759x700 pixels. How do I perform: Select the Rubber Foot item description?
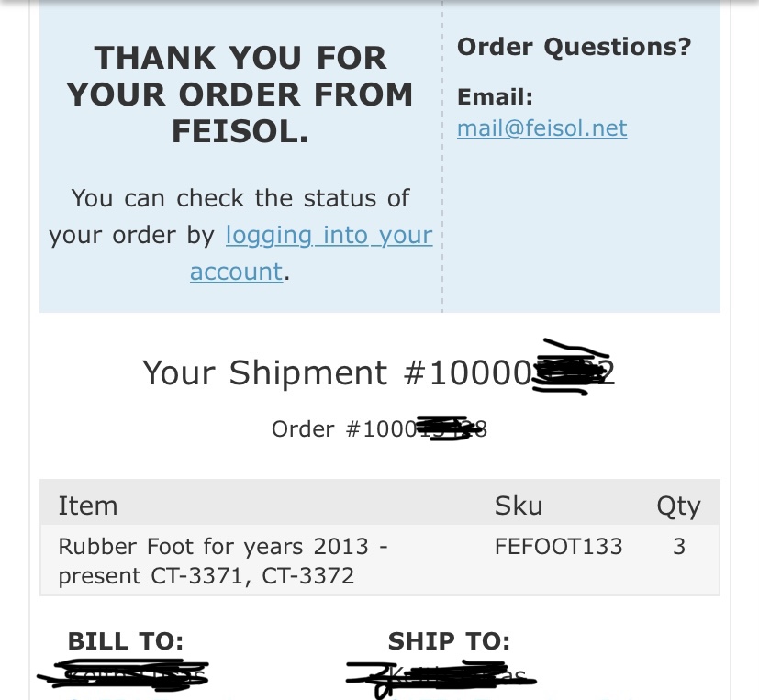[223, 561]
